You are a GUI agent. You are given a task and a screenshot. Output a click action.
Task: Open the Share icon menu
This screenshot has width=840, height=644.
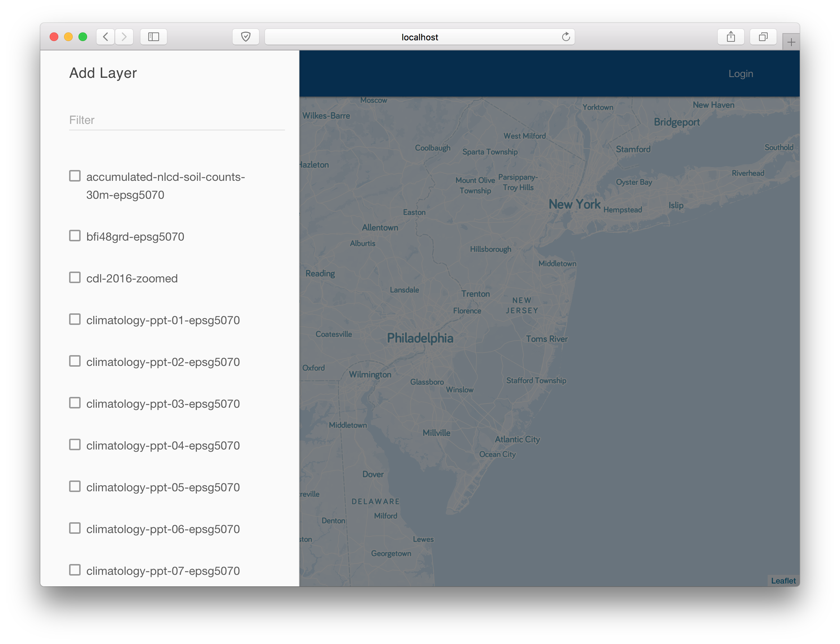click(x=731, y=37)
